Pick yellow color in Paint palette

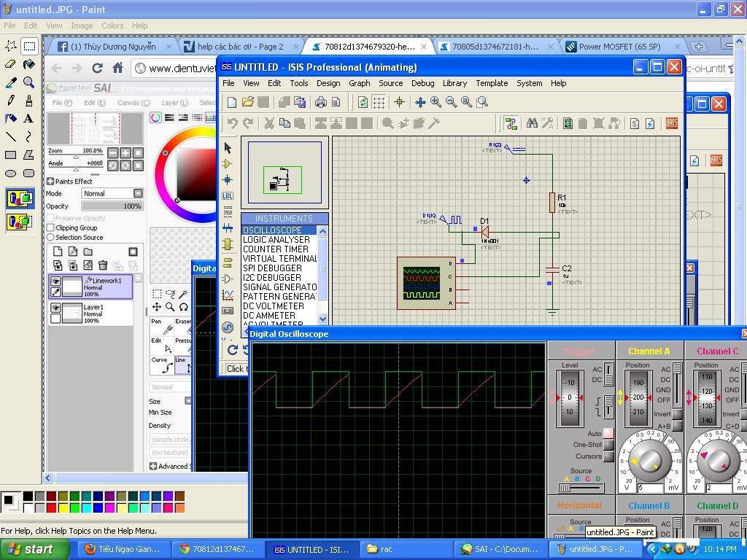coord(63,507)
